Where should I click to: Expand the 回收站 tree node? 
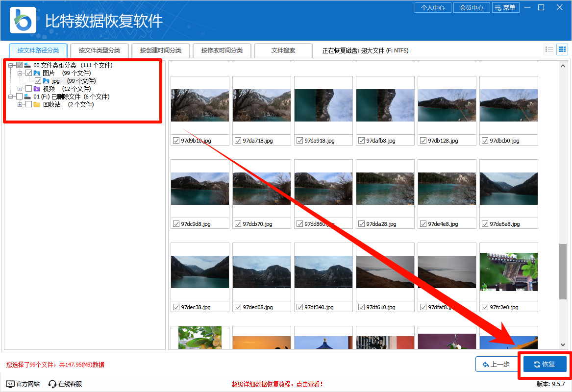[20, 104]
